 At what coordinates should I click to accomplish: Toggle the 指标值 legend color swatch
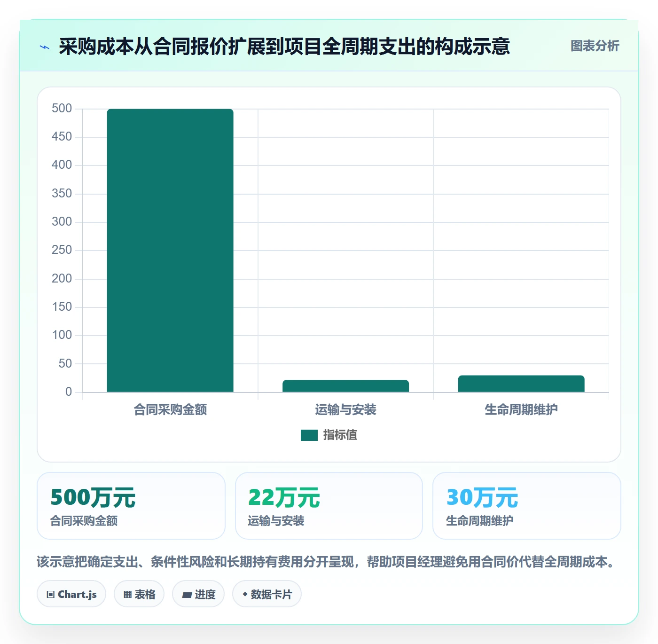click(309, 435)
